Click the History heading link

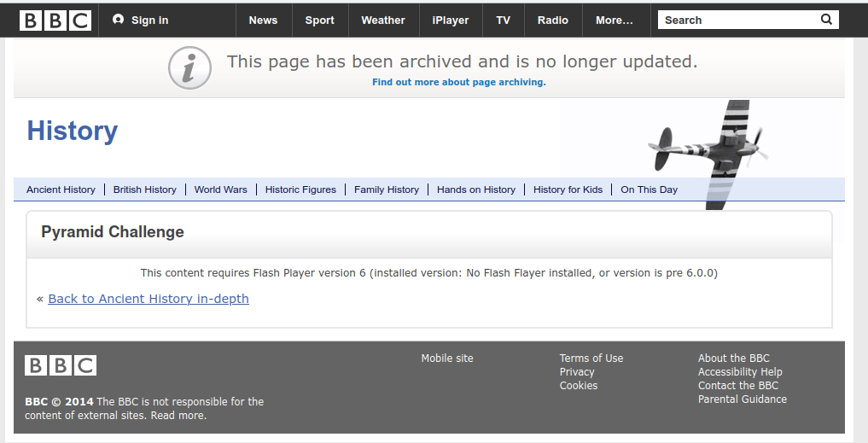click(73, 131)
